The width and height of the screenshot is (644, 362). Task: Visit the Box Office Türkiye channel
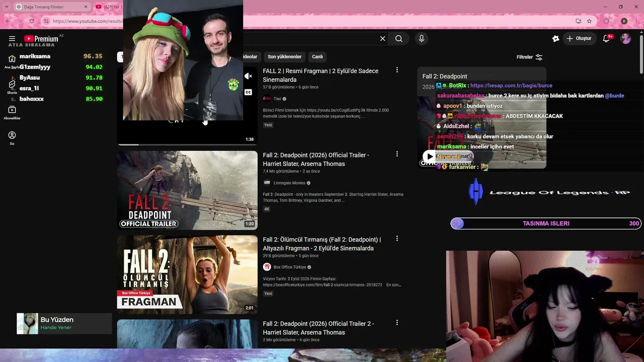(x=290, y=267)
